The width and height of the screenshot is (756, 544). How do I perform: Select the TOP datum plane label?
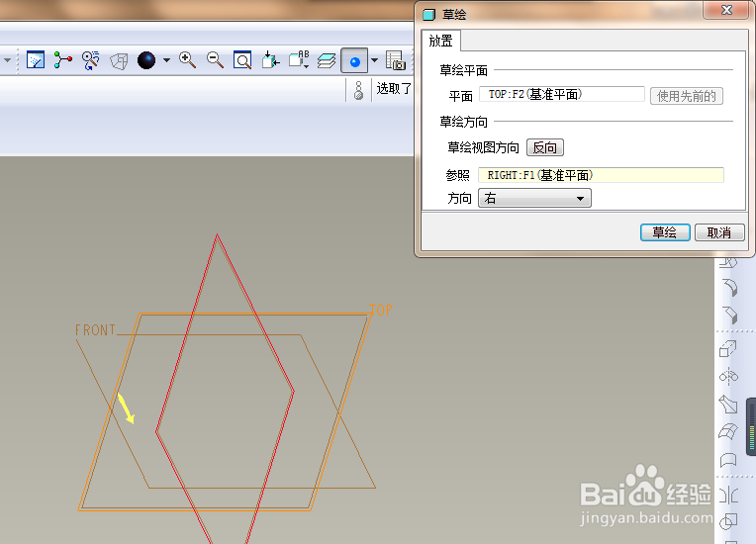(381, 311)
